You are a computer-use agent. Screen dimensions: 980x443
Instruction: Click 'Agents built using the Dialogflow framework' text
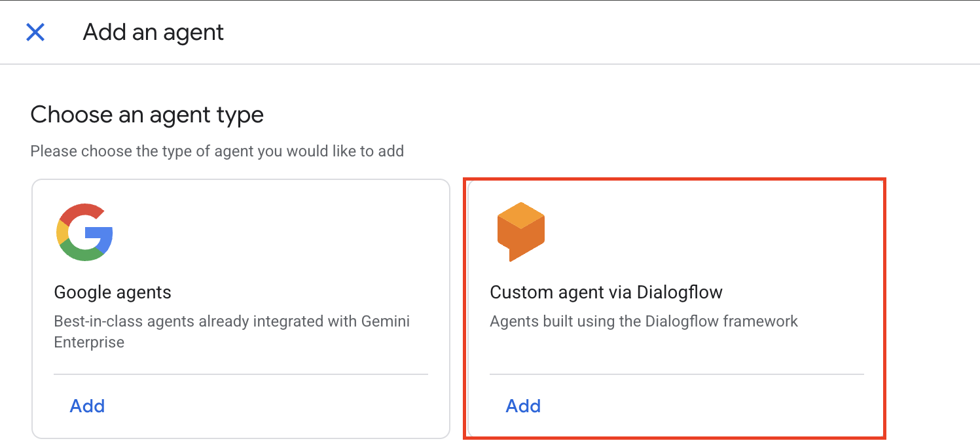pos(644,321)
